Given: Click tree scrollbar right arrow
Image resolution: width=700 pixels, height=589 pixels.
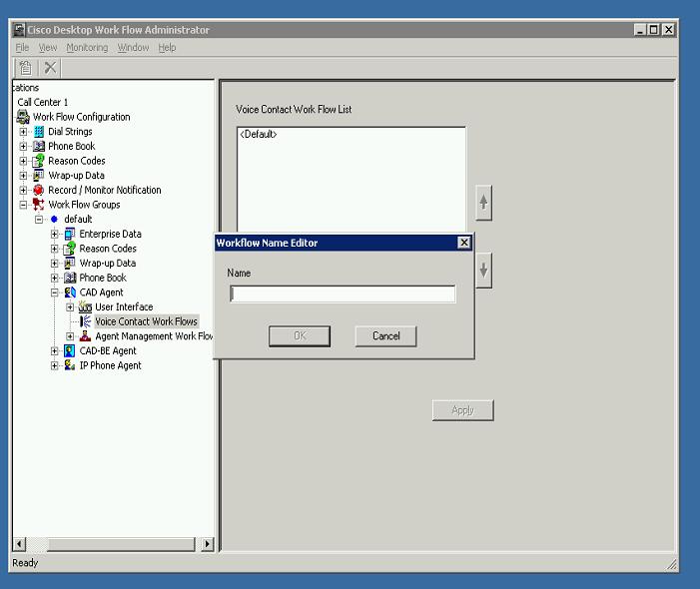Looking at the screenshot, I should click(x=207, y=544).
